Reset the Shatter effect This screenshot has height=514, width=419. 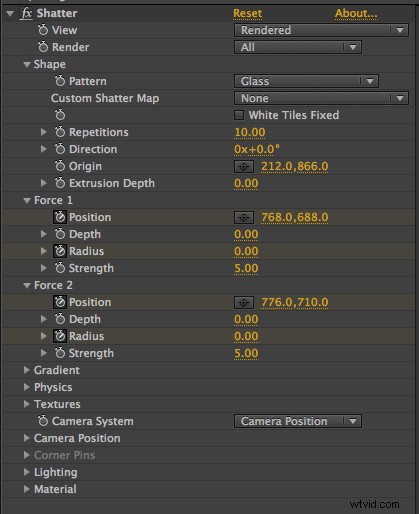click(x=247, y=13)
